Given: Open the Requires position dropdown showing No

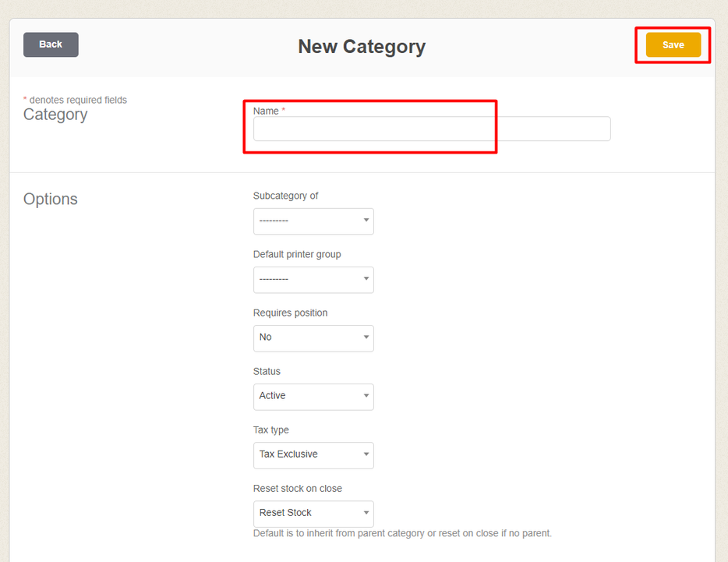Looking at the screenshot, I should click(313, 338).
